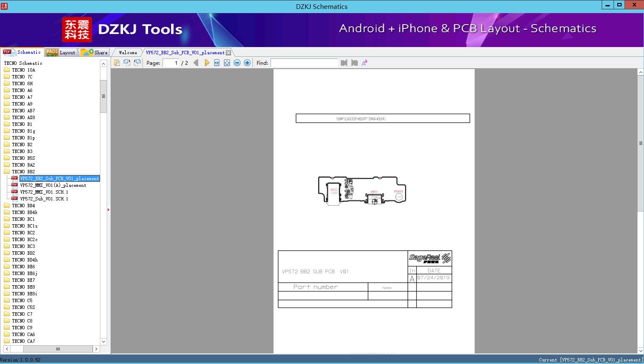Fit the whole page in view
This screenshot has width=644, height=364.
[x=227, y=63]
